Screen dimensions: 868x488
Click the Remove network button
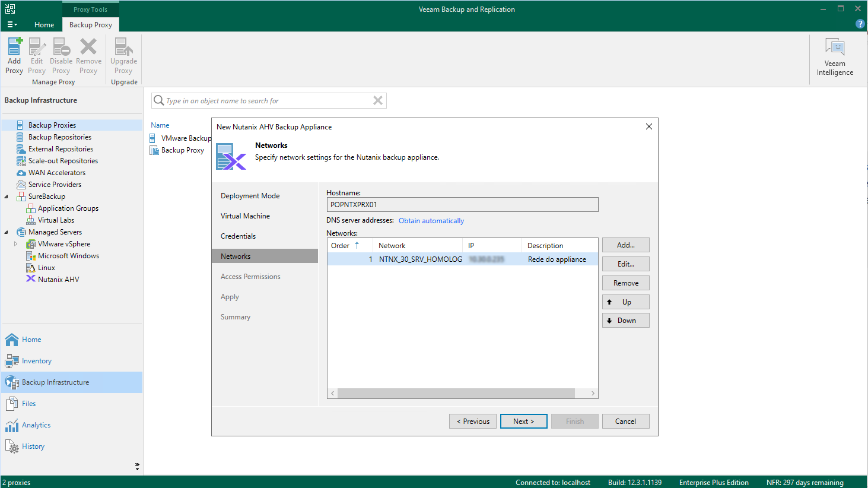tap(626, 283)
